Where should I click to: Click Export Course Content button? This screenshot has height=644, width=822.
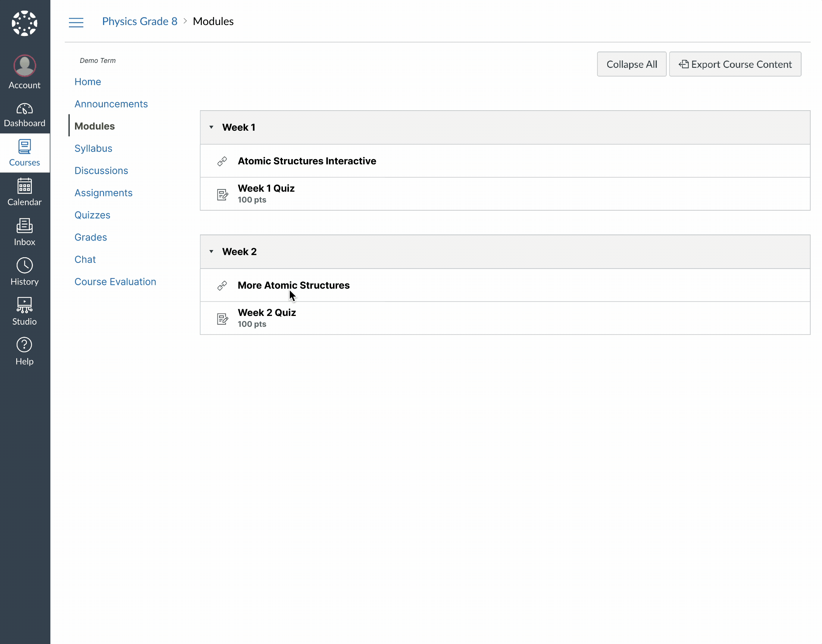[x=735, y=64]
